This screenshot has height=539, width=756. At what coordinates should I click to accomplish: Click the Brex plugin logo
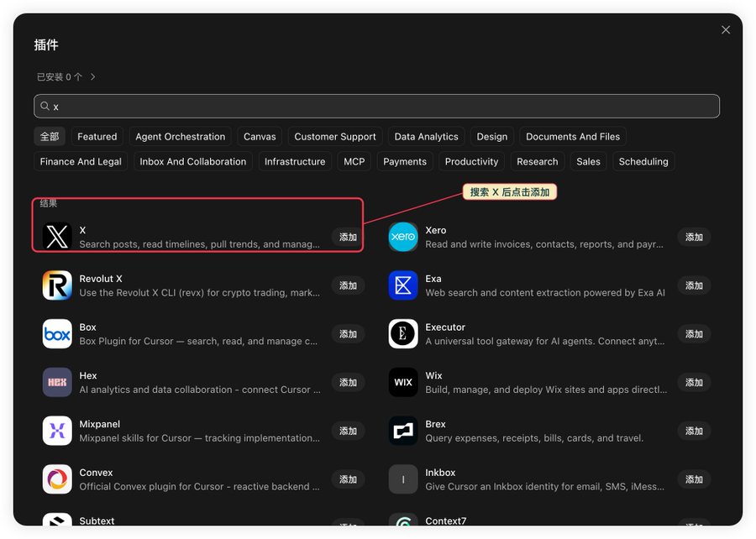[x=403, y=431]
